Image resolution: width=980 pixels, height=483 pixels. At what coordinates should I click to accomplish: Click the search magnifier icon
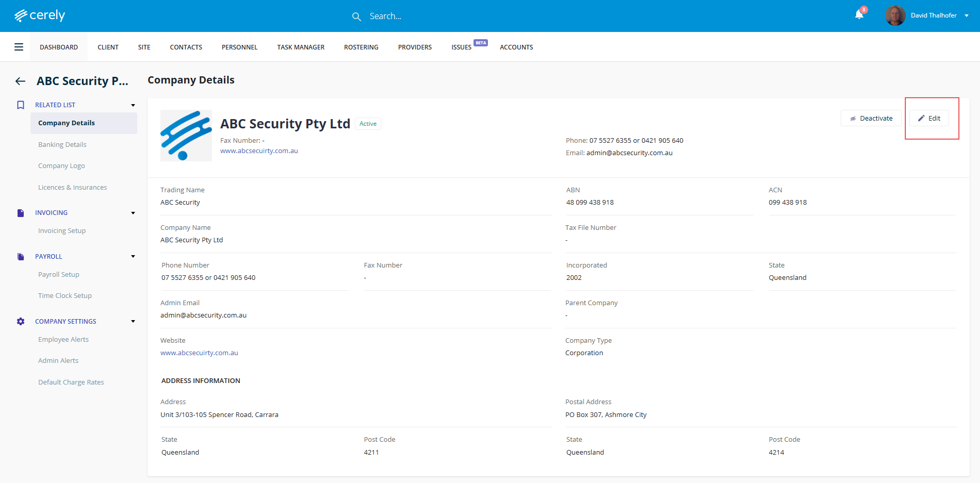coord(356,16)
